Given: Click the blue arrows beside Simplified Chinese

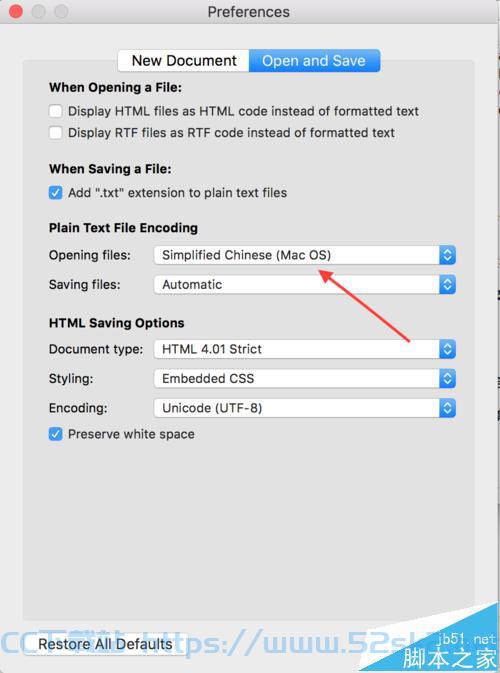Looking at the screenshot, I should point(447,255).
